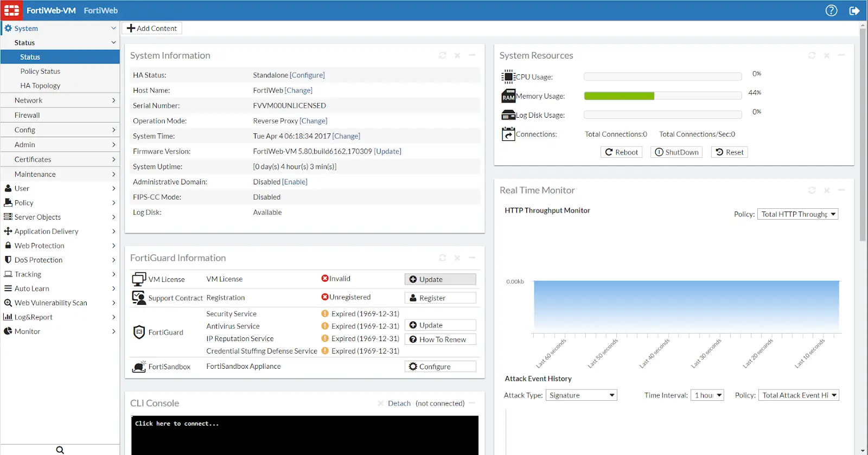Refresh the System Information widget

[443, 55]
